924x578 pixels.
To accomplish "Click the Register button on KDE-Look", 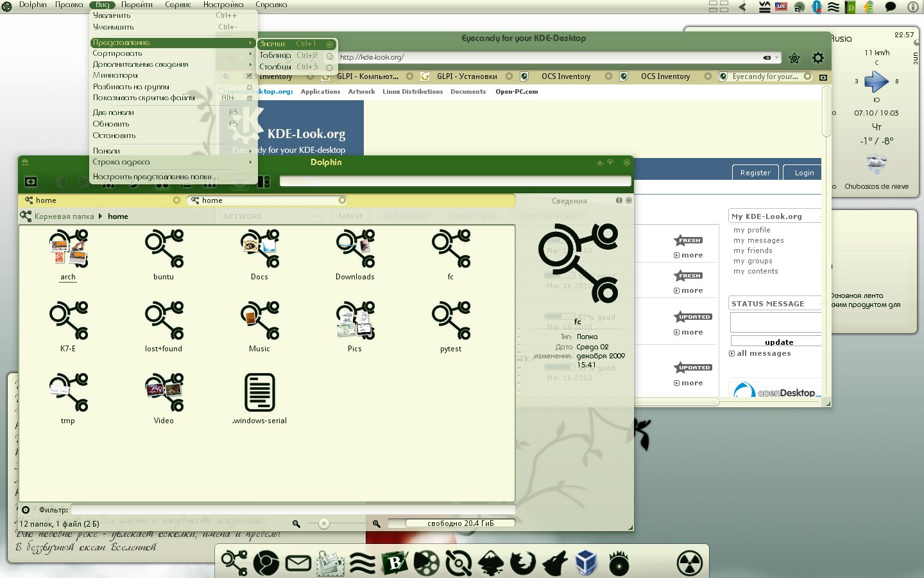I will click(x=755, y=173).
